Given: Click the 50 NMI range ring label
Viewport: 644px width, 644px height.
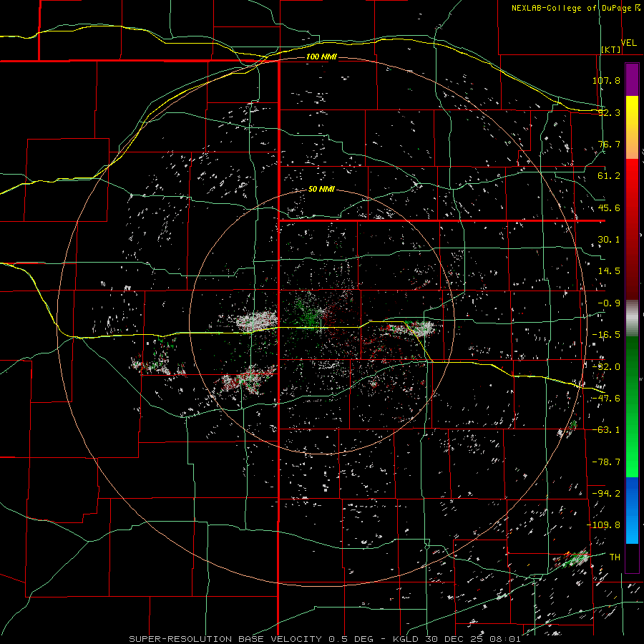Looking at the screenshot, I should [321, 190].
